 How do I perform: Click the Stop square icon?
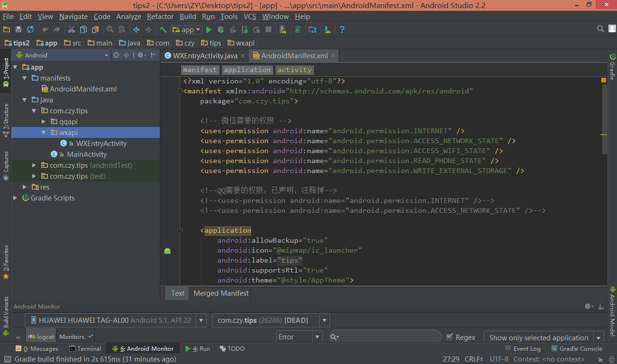[268, 29]
